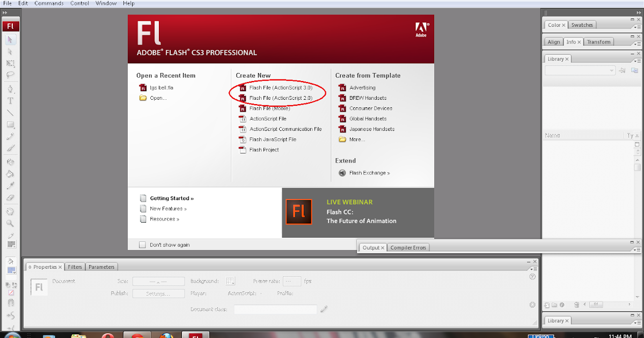Switch to the Filters tab

click(x=75, y=267)
